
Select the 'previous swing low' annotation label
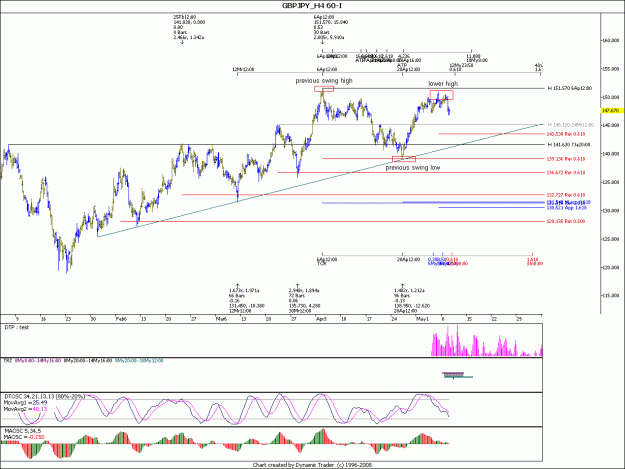point(413,168)
